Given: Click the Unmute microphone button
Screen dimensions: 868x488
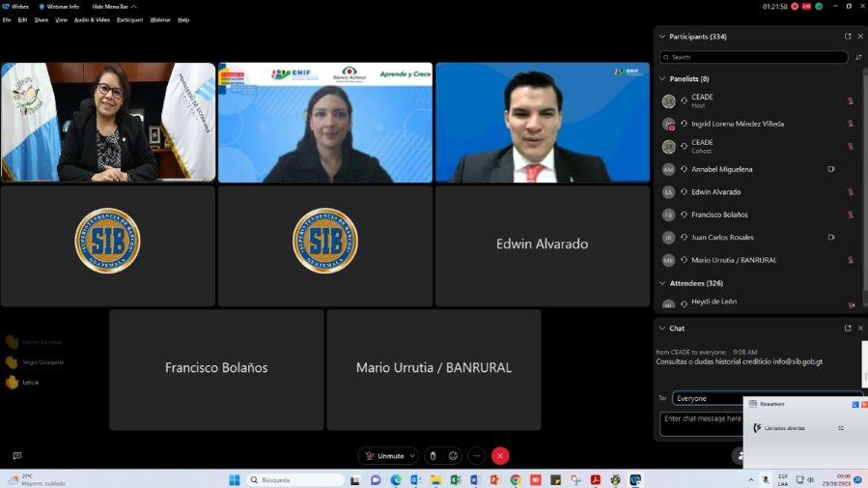Looking at the screenshot, I should 383,456.
